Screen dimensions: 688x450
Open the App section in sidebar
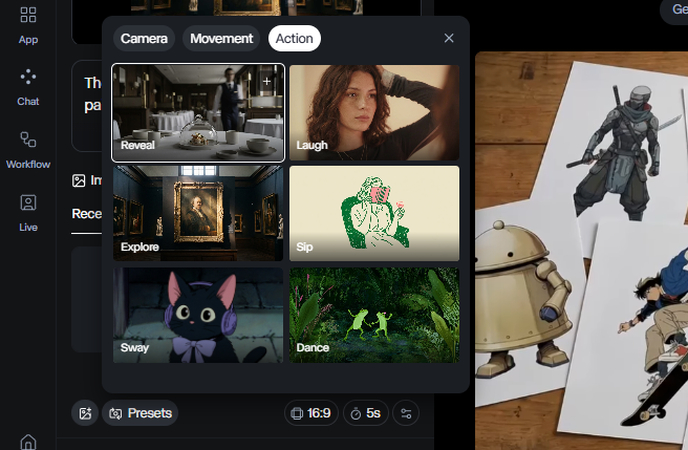click(28, 25)
